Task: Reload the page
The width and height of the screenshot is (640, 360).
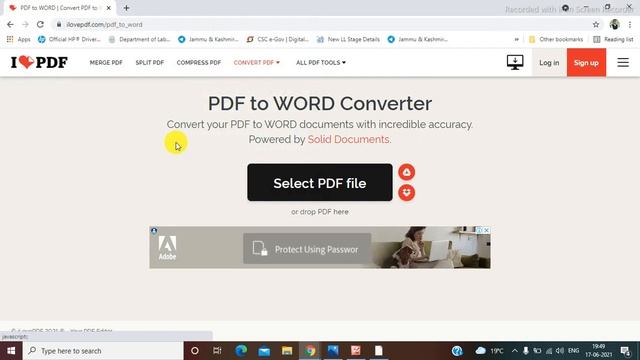Action: tap(40, 24)
